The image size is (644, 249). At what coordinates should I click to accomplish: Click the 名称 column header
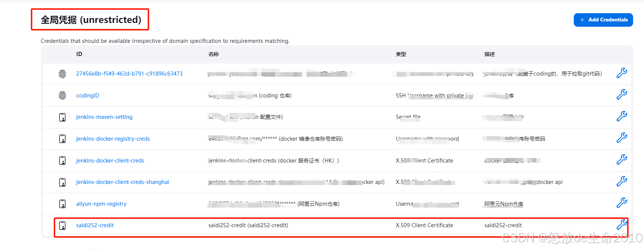click(x=213, y=54)
